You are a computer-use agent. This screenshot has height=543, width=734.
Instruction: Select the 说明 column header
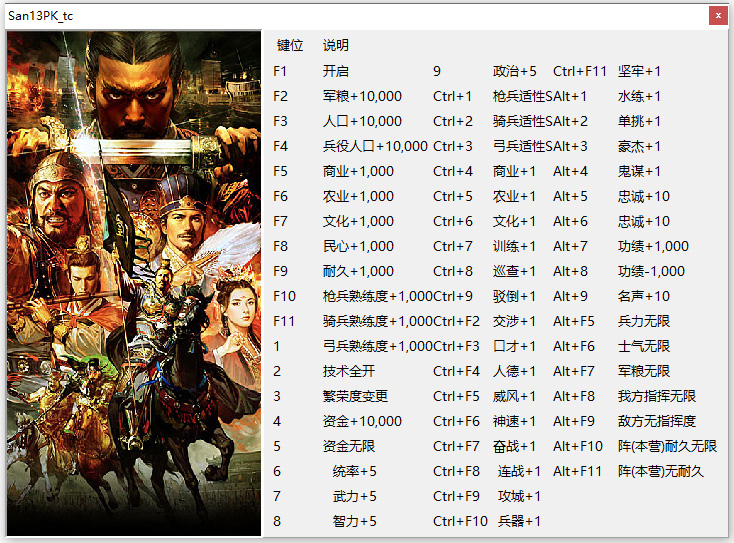(x=336, y=45)
